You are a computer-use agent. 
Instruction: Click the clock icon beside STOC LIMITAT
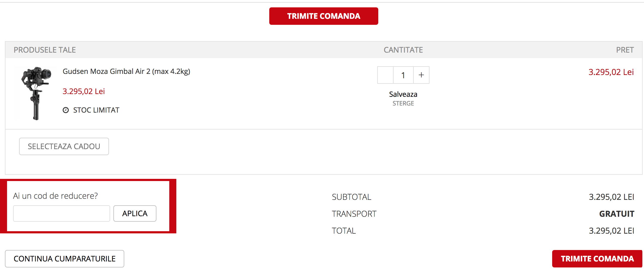coord(66,110)
